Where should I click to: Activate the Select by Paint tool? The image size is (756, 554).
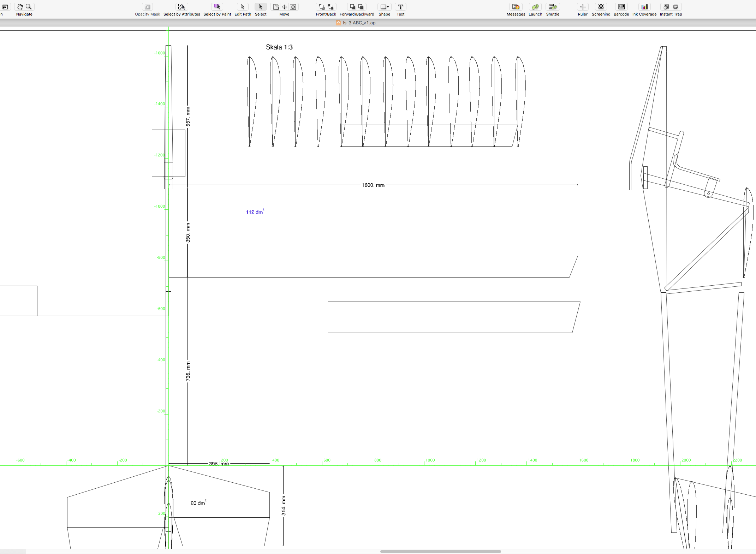click(x=217, y=7)
